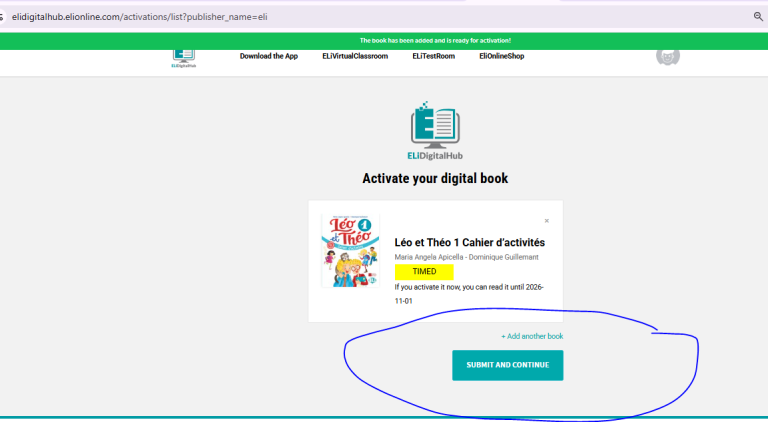
Task: Open ELiTestRoom from the top navigation
Action: (x=433, y=56)
